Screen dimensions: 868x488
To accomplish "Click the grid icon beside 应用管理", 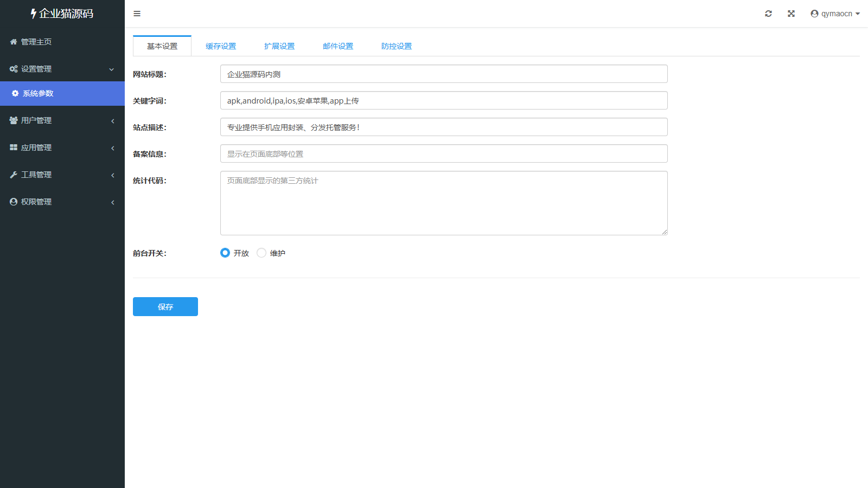I will point(14,147).
